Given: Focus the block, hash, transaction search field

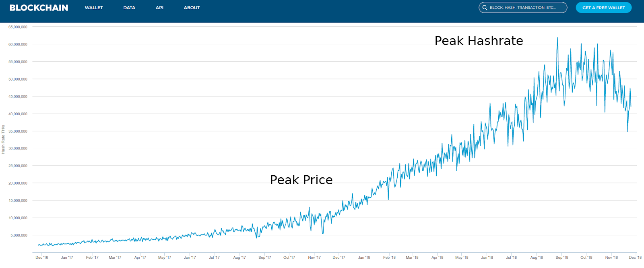Looking at the screenshot, I should pos(523,8).
